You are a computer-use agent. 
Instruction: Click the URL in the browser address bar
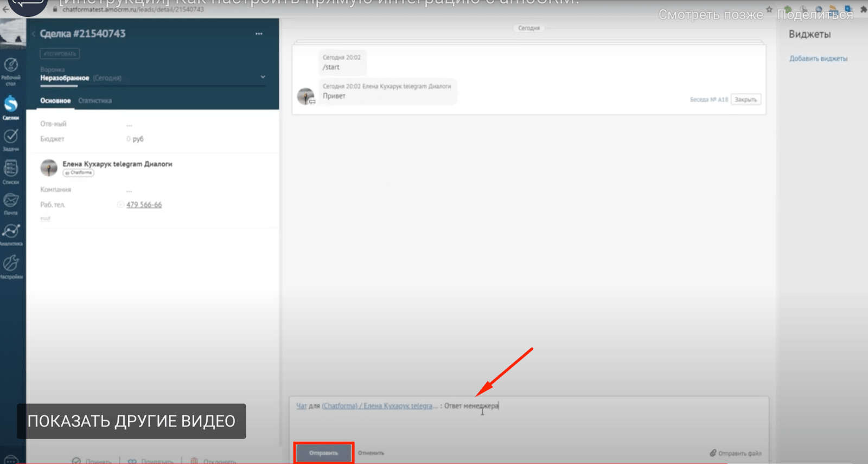click(x=133, y=9)
